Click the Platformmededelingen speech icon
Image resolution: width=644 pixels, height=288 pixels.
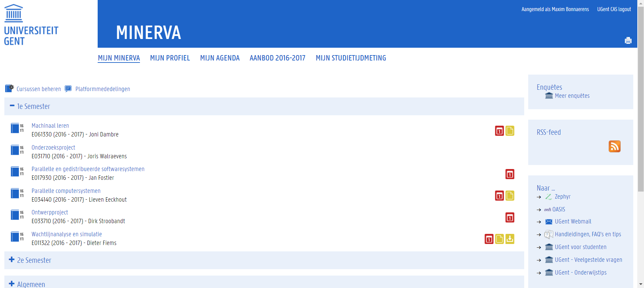(68, 88)
